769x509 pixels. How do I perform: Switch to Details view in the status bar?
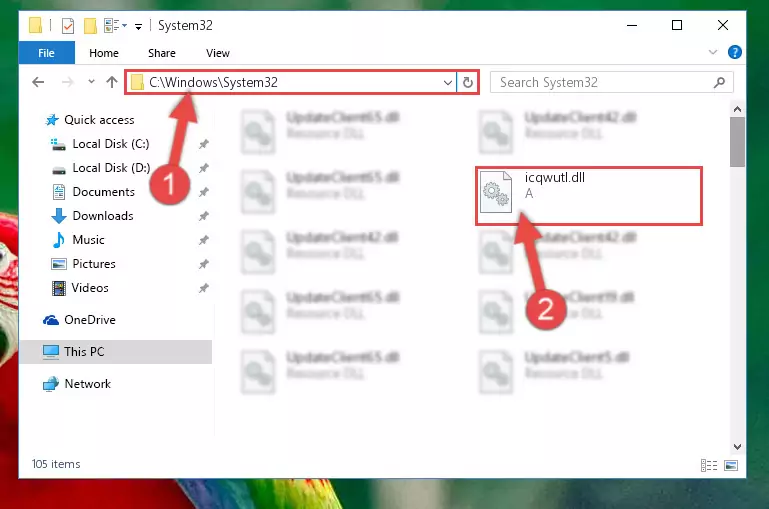click(709, 465)
